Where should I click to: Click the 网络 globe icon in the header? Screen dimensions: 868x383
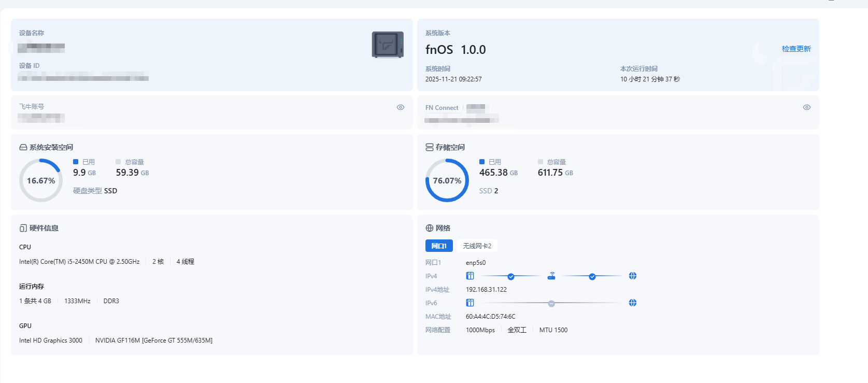(x=430, y=228)
